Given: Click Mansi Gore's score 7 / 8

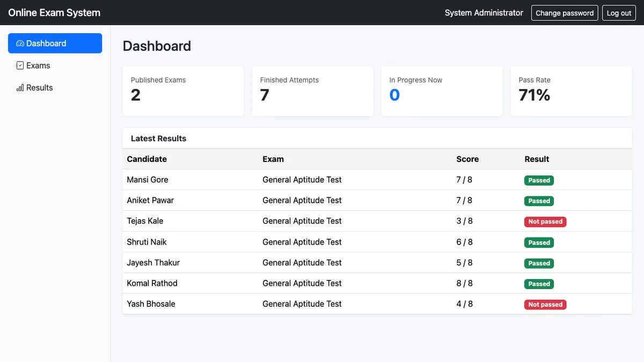Looking at the screenshot, I should 464,180.
